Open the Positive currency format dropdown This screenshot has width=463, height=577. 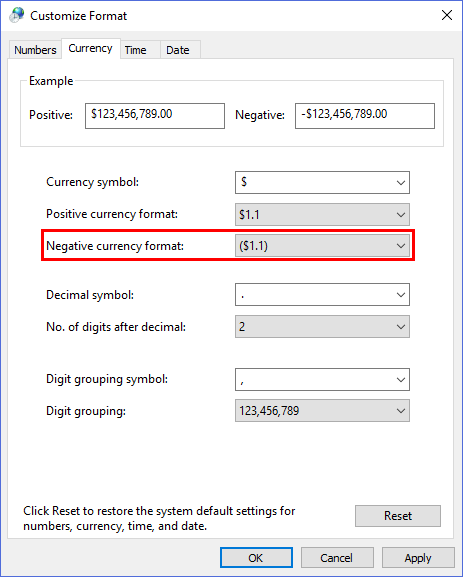(x=322, y=215)
